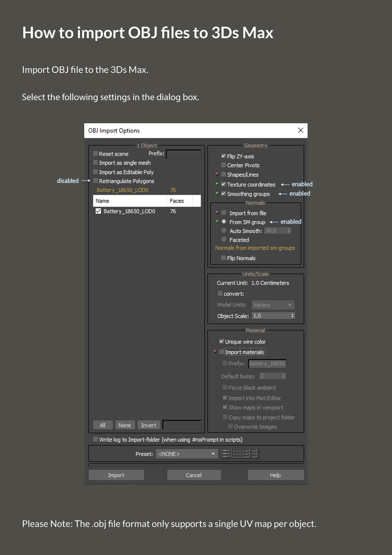
Task: Enable the Reset scene checkbox
Action: click(96, 153)
